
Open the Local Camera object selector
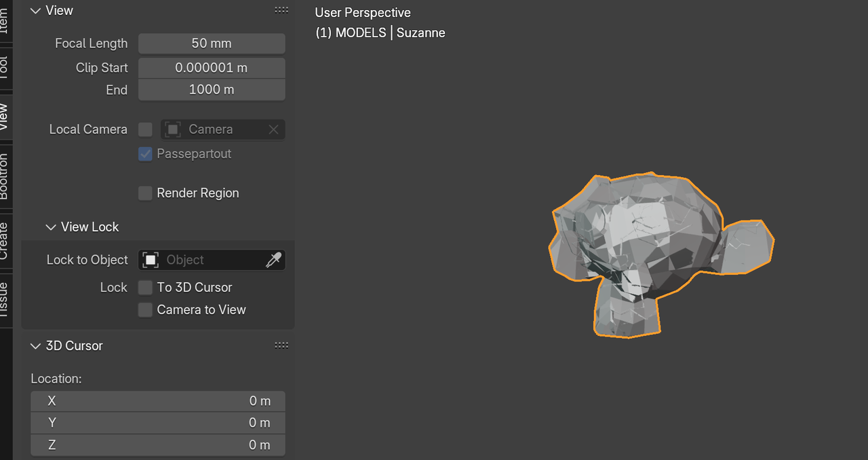tap(223, 130)
